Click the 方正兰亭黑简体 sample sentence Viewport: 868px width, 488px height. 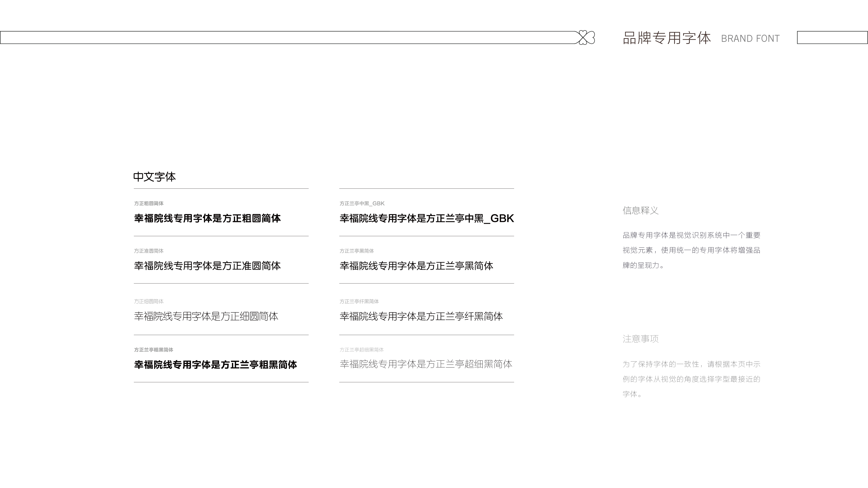tap(416, 266)
